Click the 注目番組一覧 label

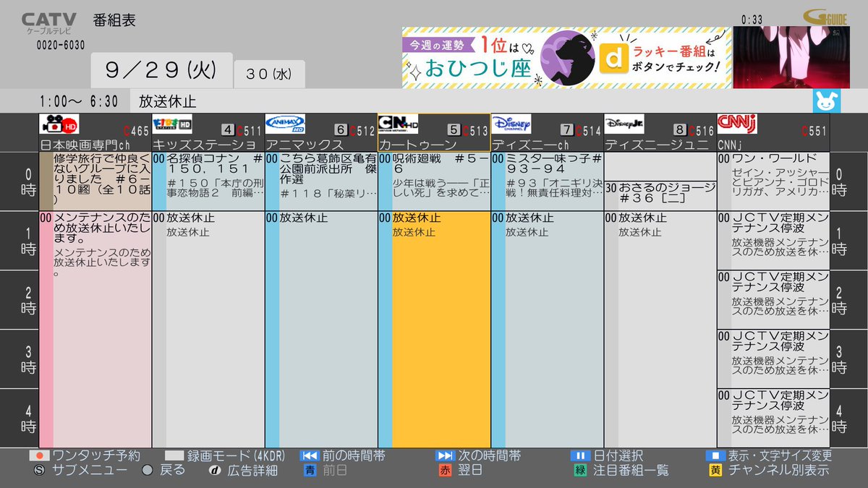point(629,471)
